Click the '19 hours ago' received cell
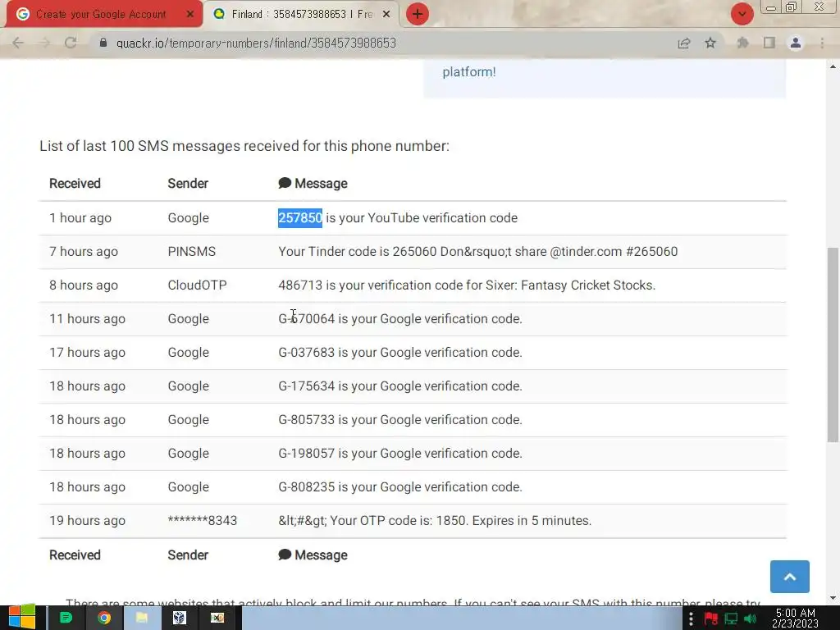Image resolution: width=840 pixels, height=630 pixels. 87,520
